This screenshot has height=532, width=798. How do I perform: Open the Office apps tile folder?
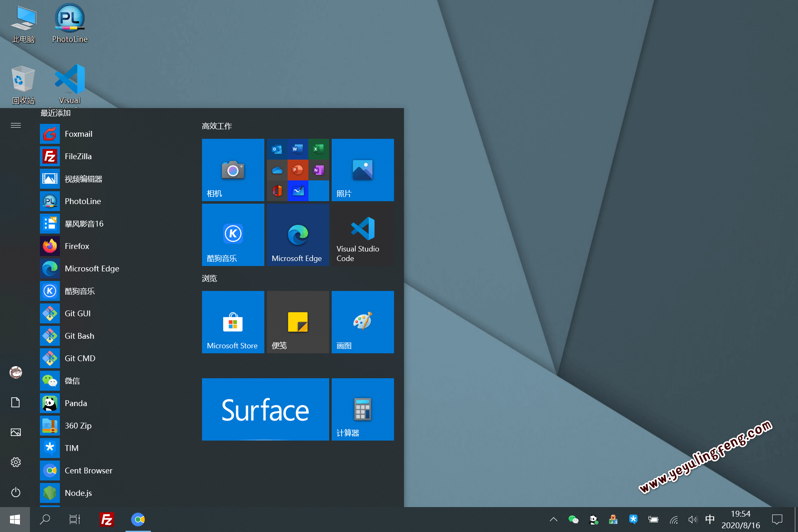pos(298,170)
